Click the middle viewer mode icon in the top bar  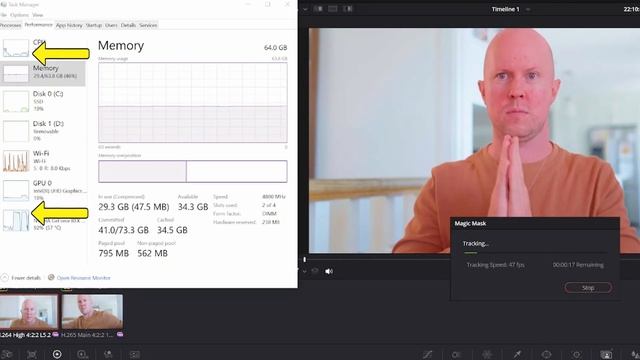coord(333,9)
